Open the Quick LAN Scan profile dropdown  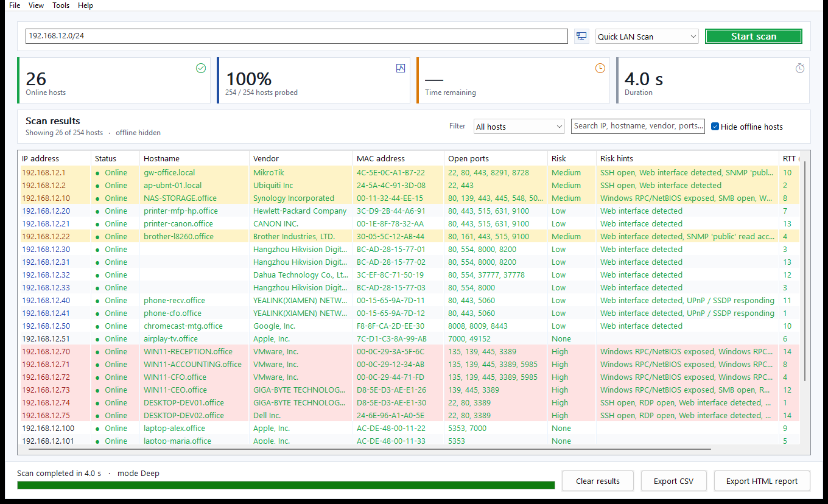coord(647,37)
